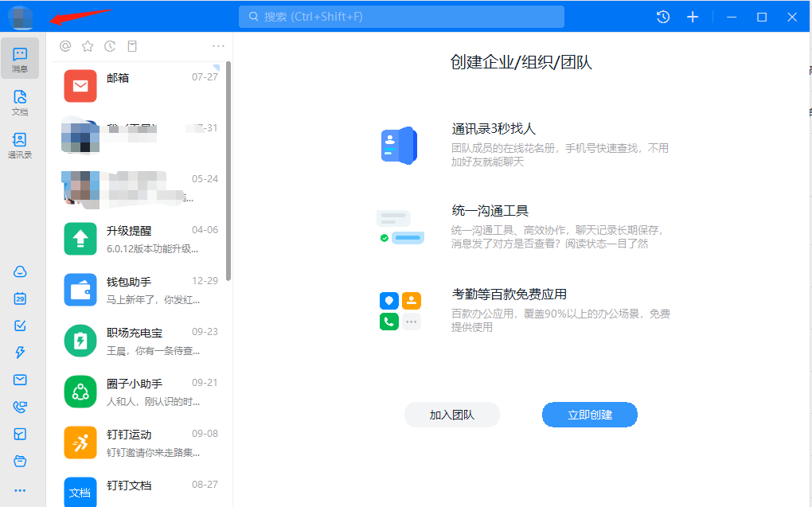This screenshot has width=812, height=507.
Task: Go to 文档 documents tab
Action: 21,103
